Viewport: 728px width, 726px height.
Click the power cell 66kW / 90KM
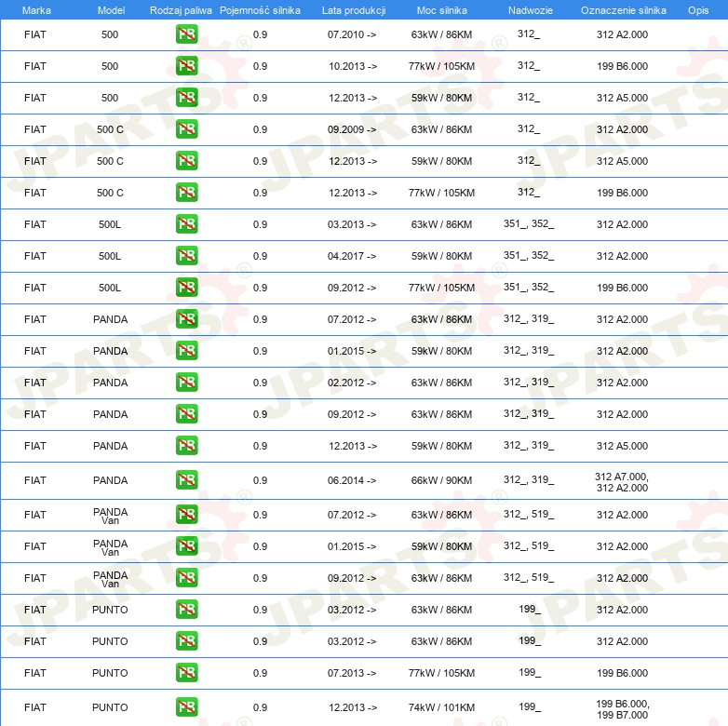coord(441,480)
